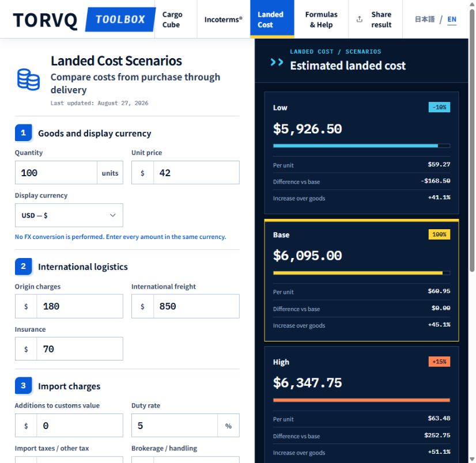The width and height of the screenshot is (476, 463).
Task: Click the Low scenario progress bar
Action: tap(361, 146)
